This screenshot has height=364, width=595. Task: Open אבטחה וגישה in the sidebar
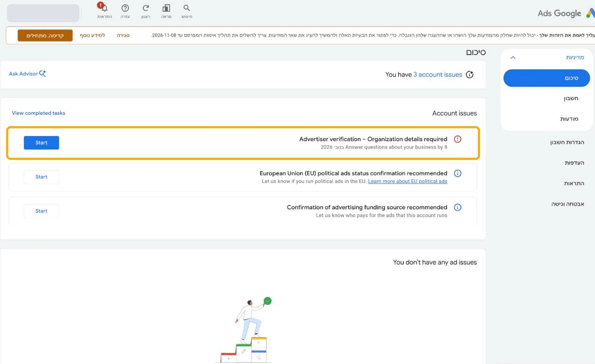tap(567, 204)
